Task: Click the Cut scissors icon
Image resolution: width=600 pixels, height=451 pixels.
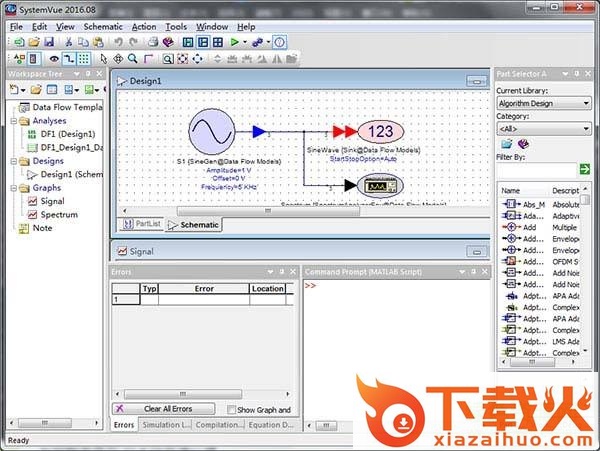Action: coord(66,42)
